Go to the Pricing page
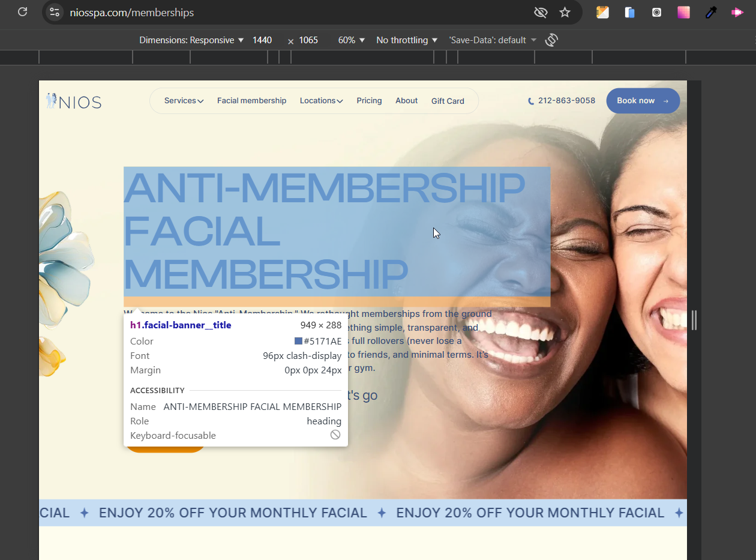Screen dimensions: 756x560 369,101
